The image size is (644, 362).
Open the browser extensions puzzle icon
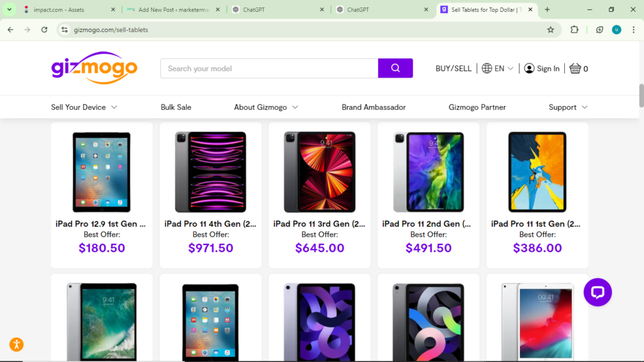coord(574,30)
